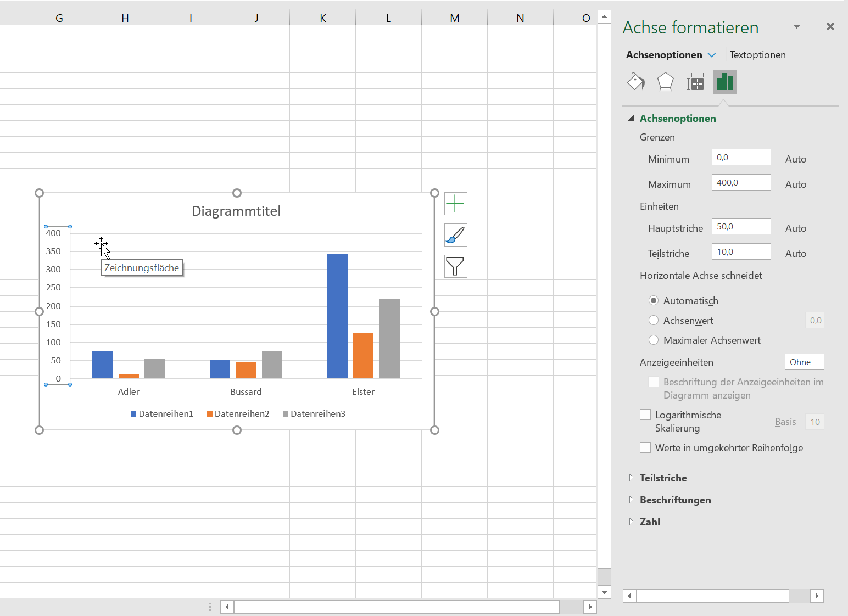Open Chart Styles paintbrush button
848x616 pixels.
(x=455, y=235)
